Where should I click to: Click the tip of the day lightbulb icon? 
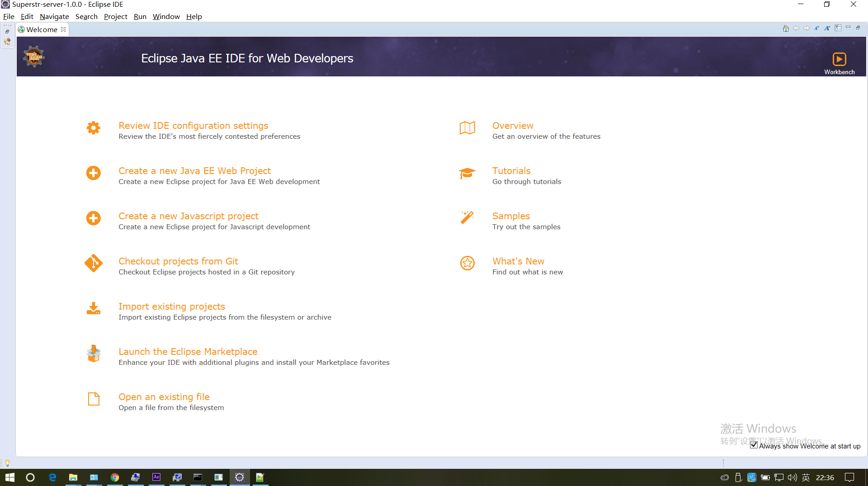(7, 463)
